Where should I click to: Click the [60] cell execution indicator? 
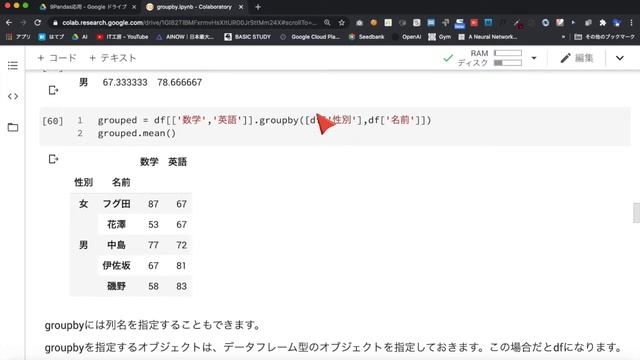[x=53, y=121]
